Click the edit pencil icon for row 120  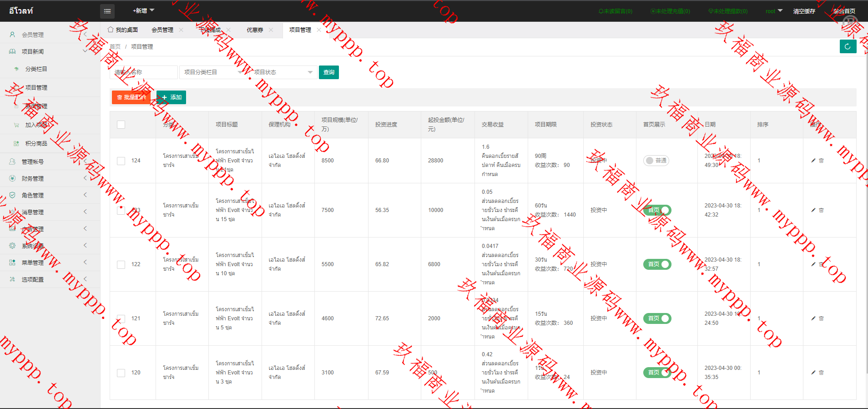click(x=813, y=373)
